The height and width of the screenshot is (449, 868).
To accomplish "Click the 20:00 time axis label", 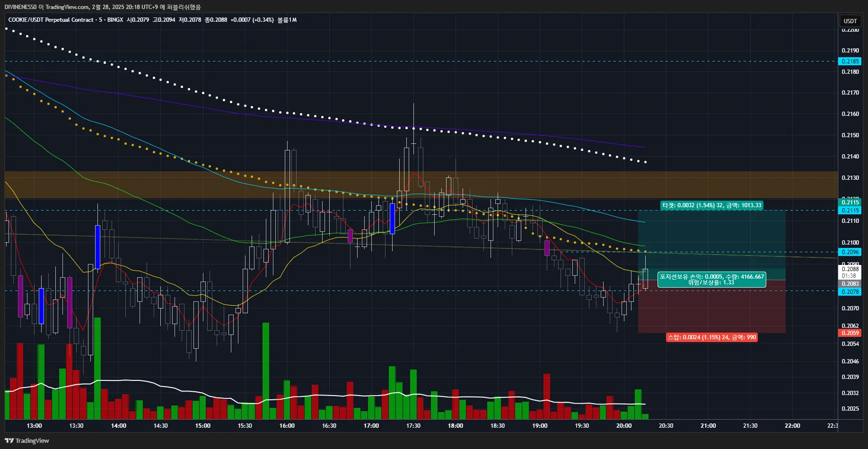I will click(x=624, y=426).
